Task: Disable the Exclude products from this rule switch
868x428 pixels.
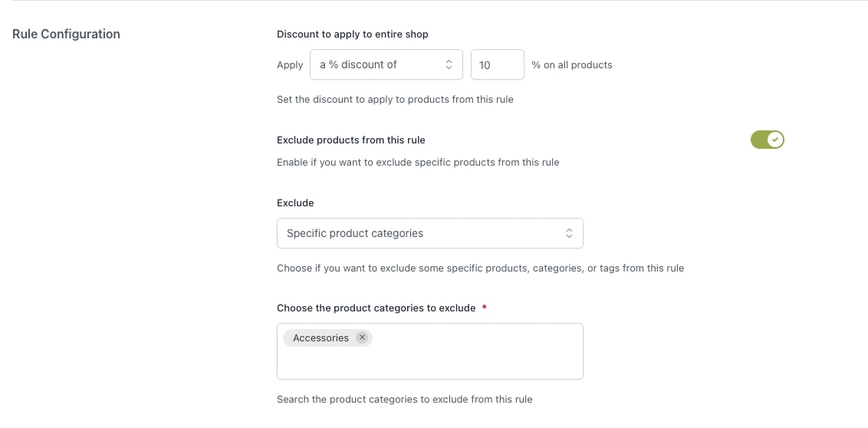Action: (x=767, y=140)
